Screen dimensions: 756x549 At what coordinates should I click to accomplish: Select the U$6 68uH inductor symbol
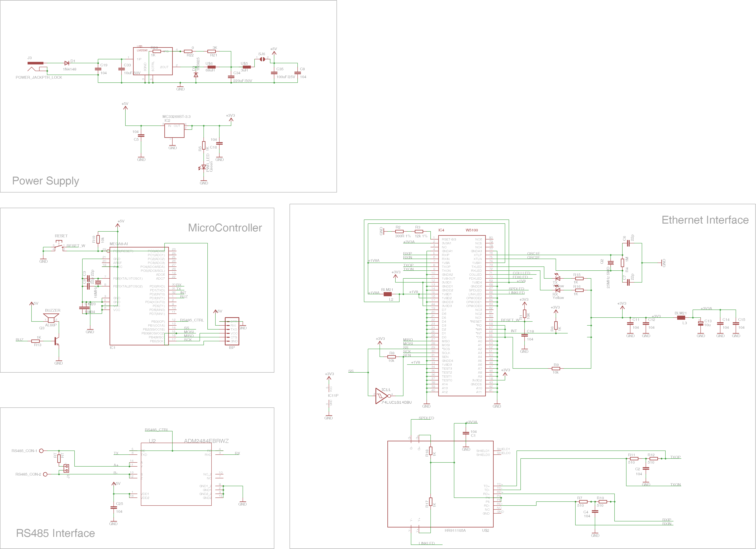click(211, 67)
